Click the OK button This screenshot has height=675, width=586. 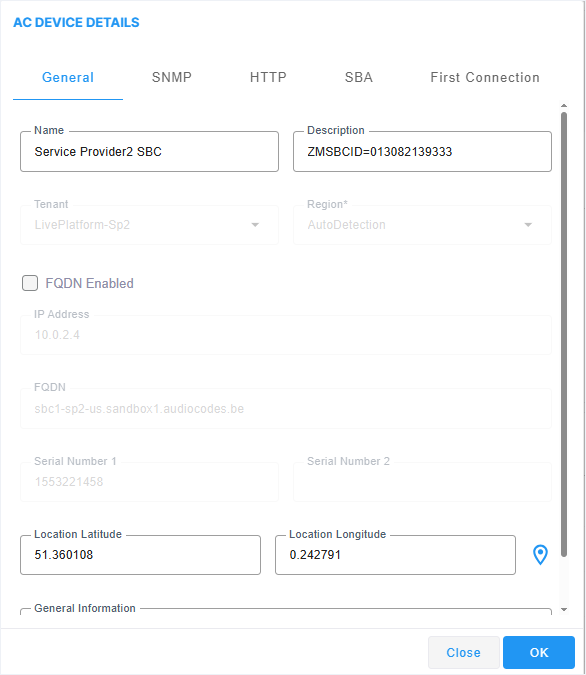coord(539,652)
